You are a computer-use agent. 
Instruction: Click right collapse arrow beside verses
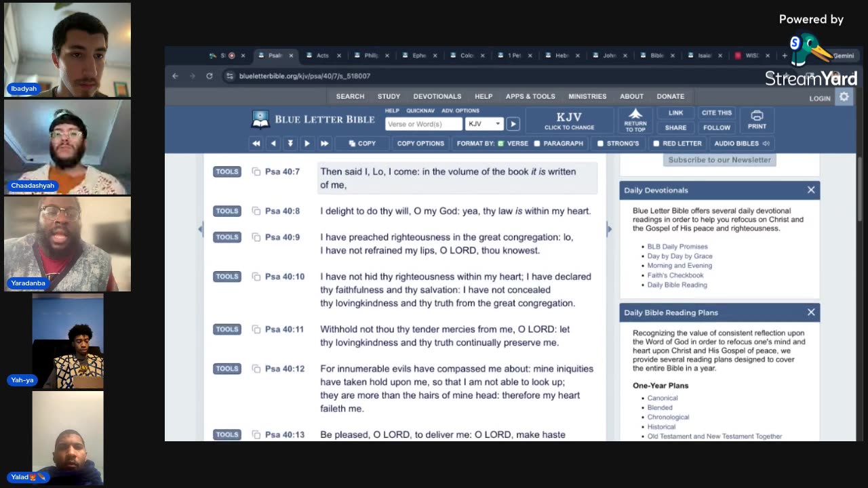[609, 229]
